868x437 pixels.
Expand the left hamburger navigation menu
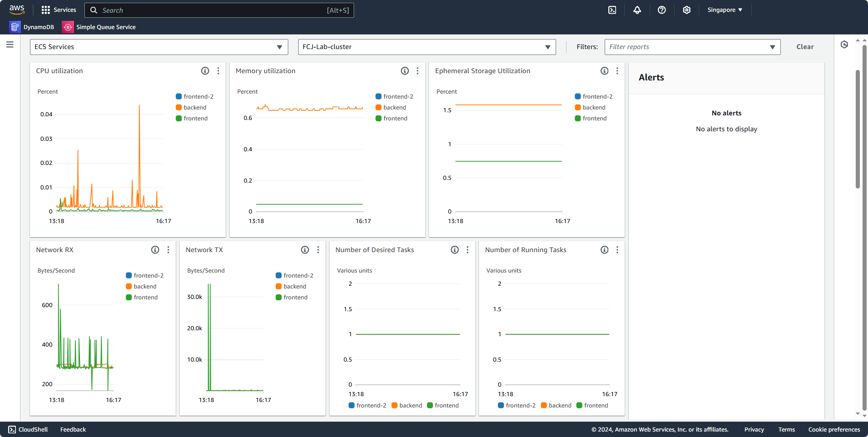coord(10,45)
